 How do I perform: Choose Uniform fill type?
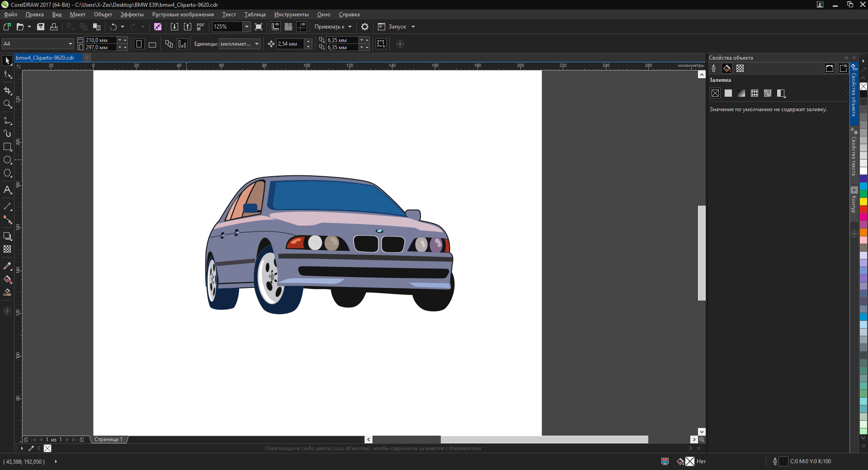(728, 93)
